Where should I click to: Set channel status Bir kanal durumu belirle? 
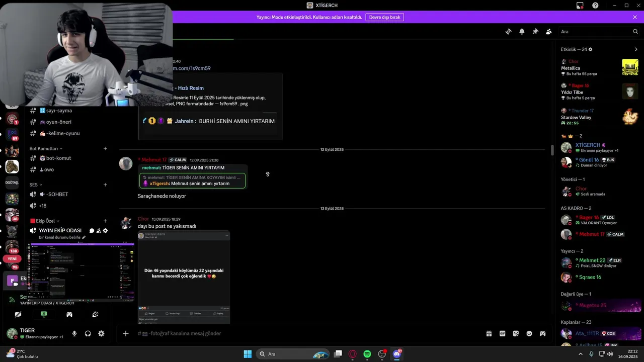(62, 237)
